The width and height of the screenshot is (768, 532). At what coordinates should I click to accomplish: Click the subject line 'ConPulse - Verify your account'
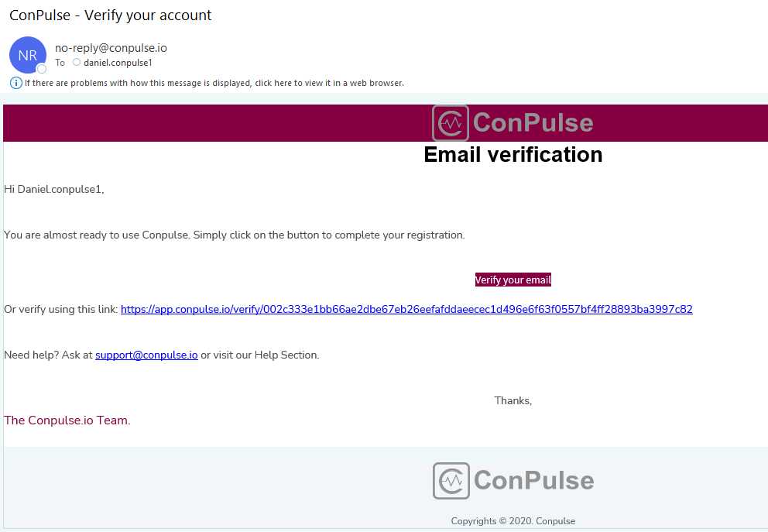point(110,15)
